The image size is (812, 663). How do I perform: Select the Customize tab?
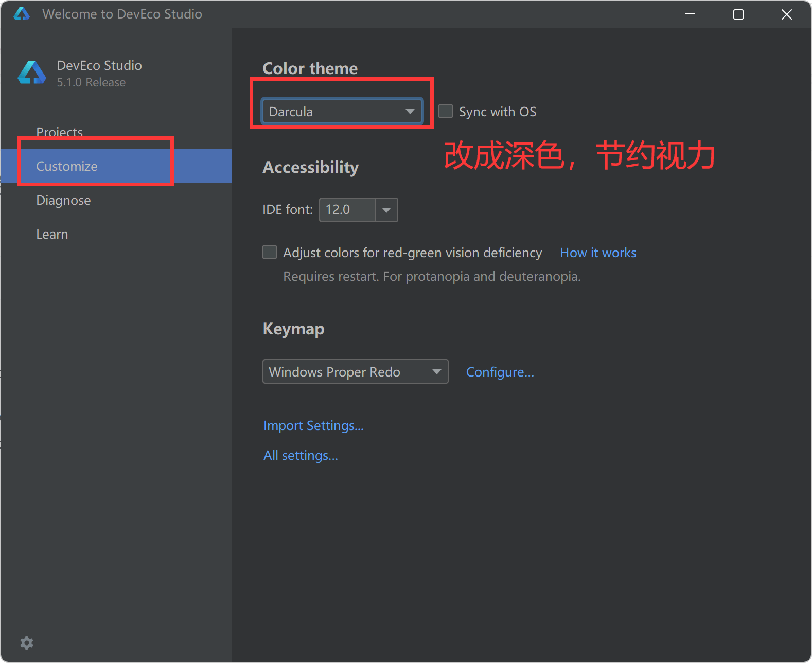click(x=116, y=166)
